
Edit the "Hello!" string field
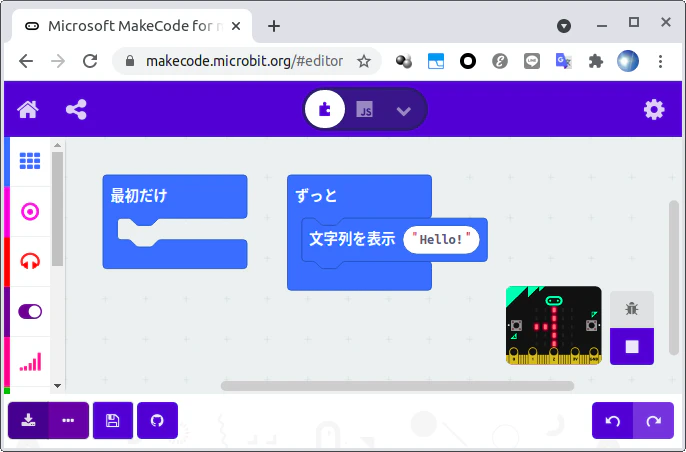441,239
